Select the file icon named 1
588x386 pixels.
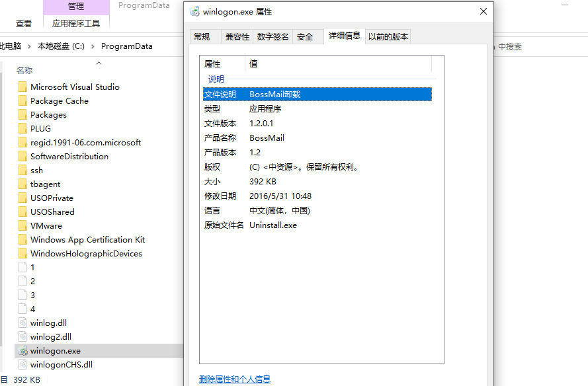(x=23, y=267)
